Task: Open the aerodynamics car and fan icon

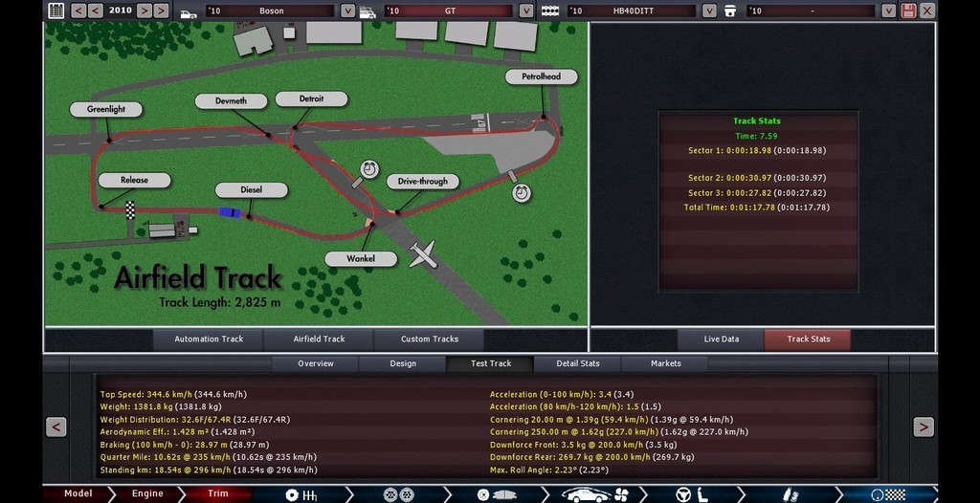Action: click(592, 494)
